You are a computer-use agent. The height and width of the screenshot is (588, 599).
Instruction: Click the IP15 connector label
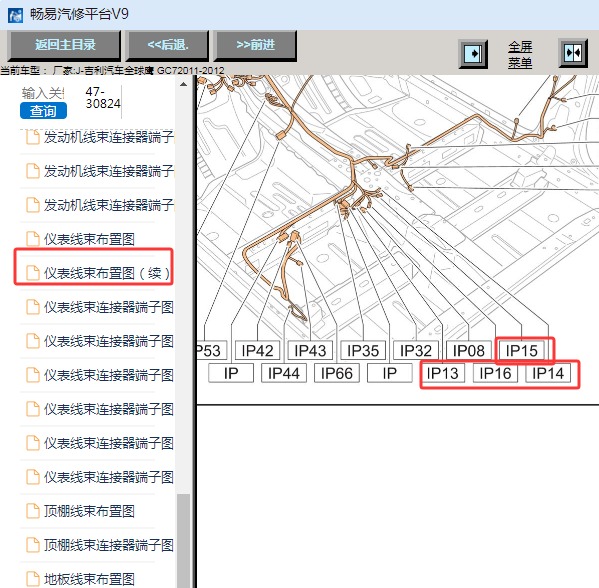coord(521,350)
